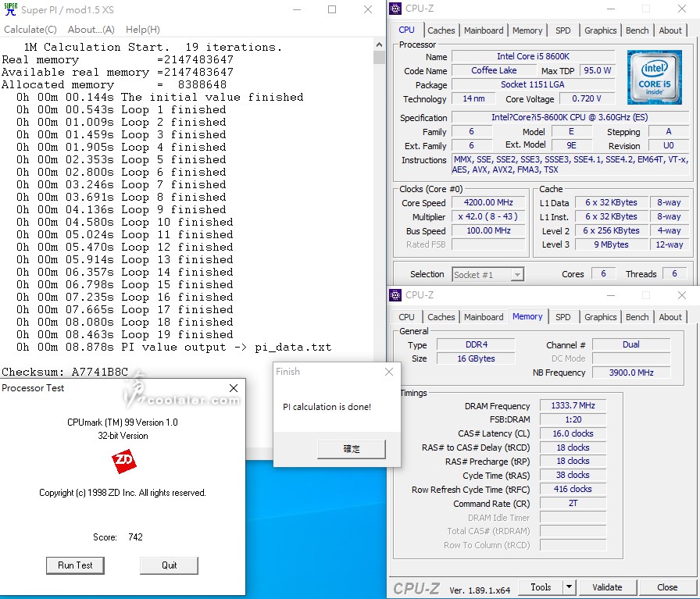Open Graphics tab in lower CPU-Z window
The height and width of the screenshot is (599, 700).
pyautogui.click(x=601, y=317)
